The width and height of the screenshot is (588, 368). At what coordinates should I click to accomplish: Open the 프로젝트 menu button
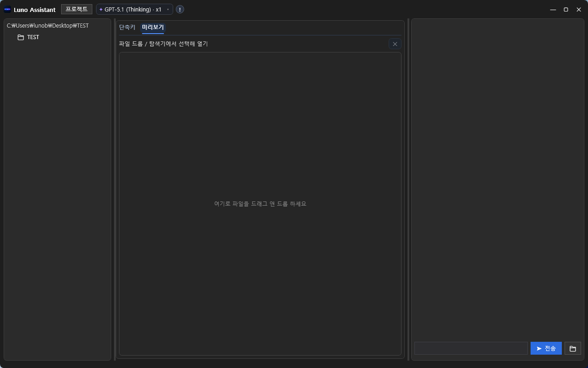point(77,9)
